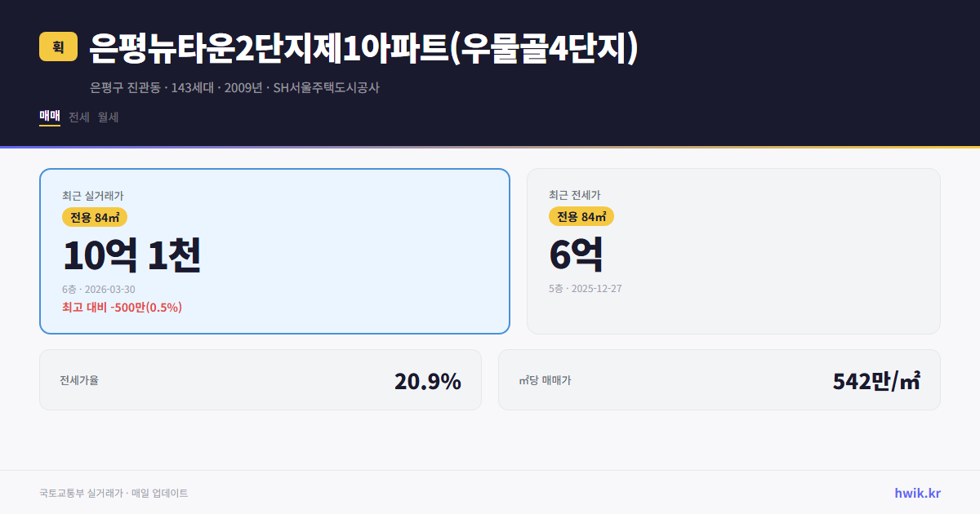Click the hwik.kr logo in the footer
This screenshot has height=514, width=980.
pyautogui.click(x=916, y=493)
